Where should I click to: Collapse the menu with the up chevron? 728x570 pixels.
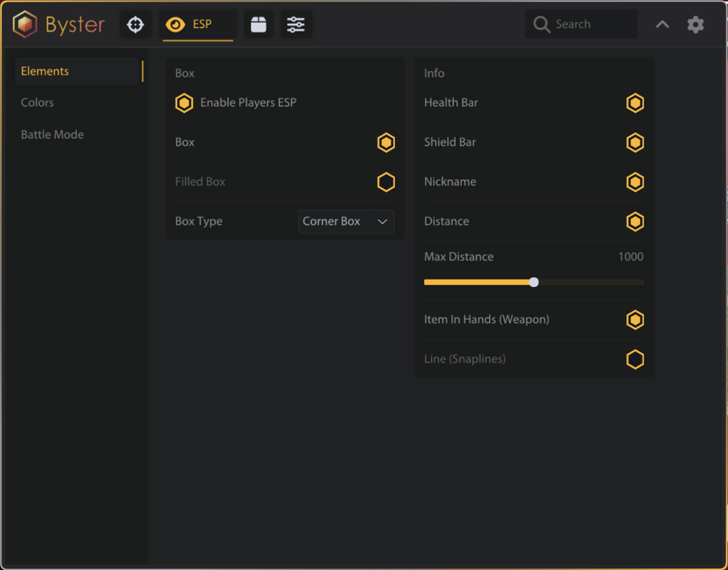click(662, 25)
